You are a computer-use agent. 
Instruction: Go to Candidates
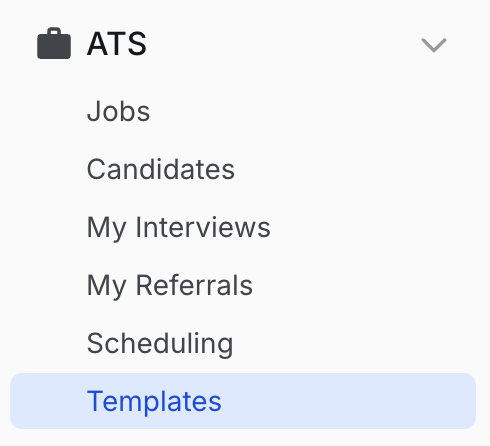160,169
